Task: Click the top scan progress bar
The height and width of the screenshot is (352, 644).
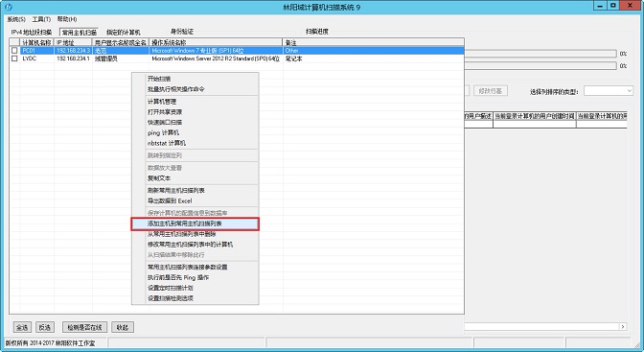Action: (x=540, y=54)
